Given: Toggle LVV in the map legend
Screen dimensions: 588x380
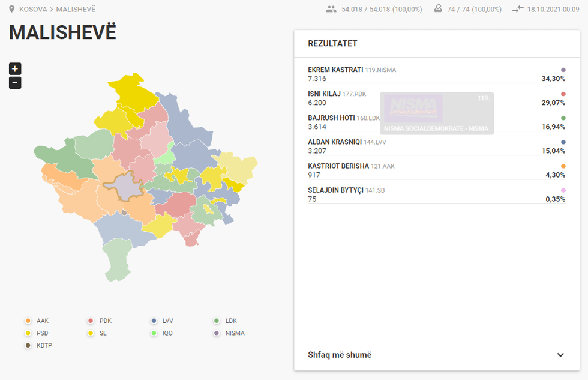Looking at the screenshot, I should click(154, 321).
